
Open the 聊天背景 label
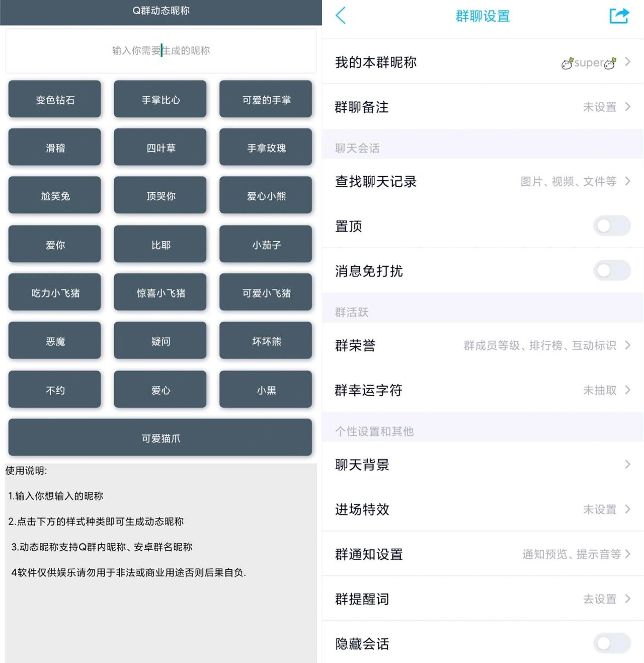[x=362, y=465]
